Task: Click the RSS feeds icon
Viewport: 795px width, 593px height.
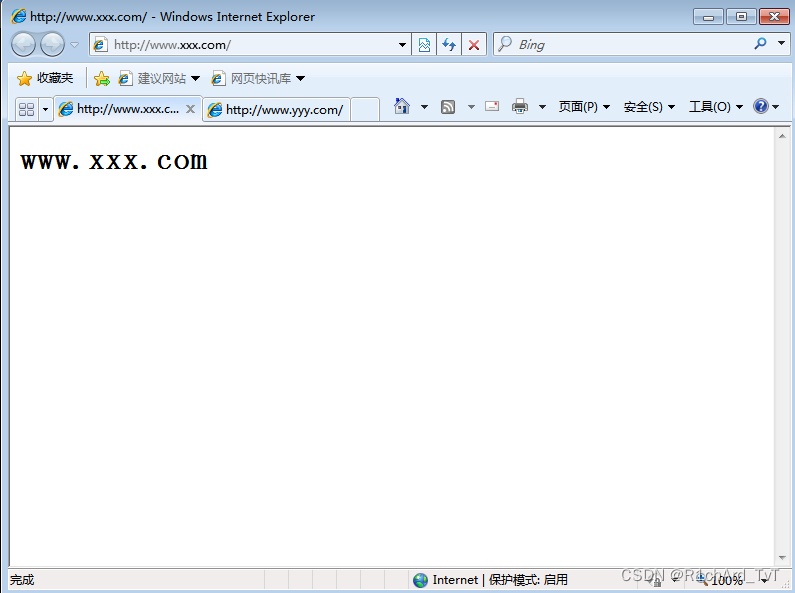Action: 448,107
